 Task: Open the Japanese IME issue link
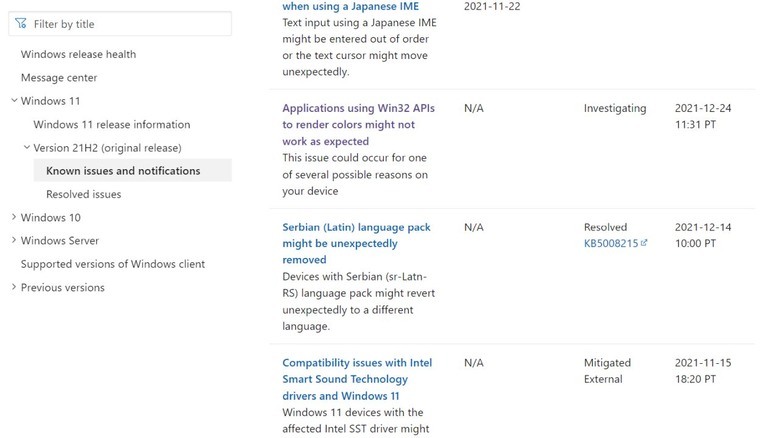(x=351, y=6)
